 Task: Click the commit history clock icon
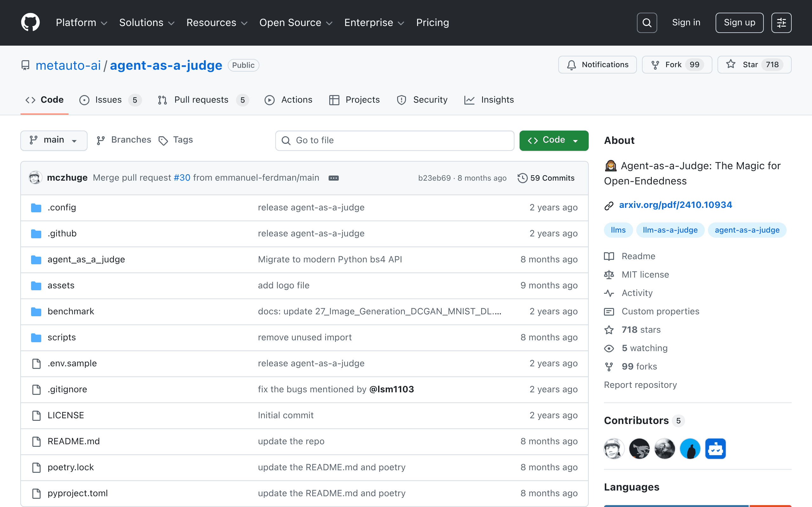(x=522, y=178)
